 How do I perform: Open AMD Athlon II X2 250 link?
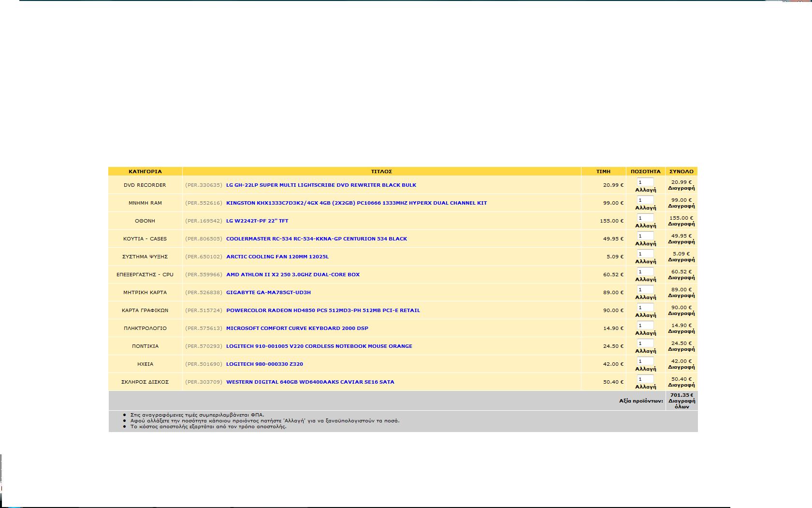pyautogui.click(x=293, y=275)
